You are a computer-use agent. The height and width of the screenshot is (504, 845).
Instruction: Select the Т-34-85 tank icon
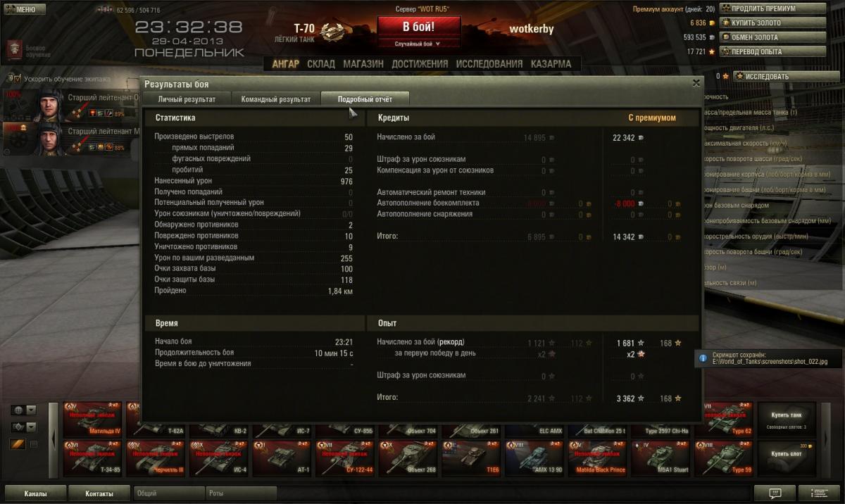[94, 458]
